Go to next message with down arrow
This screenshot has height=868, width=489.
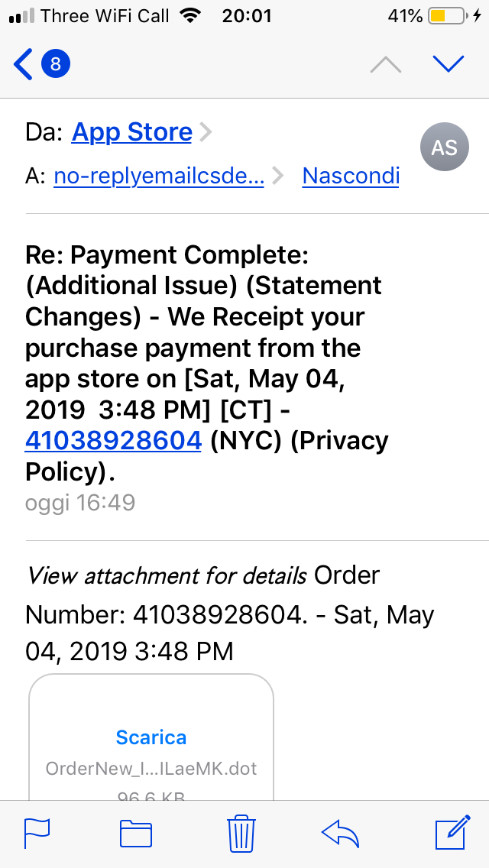pos(448,64)
